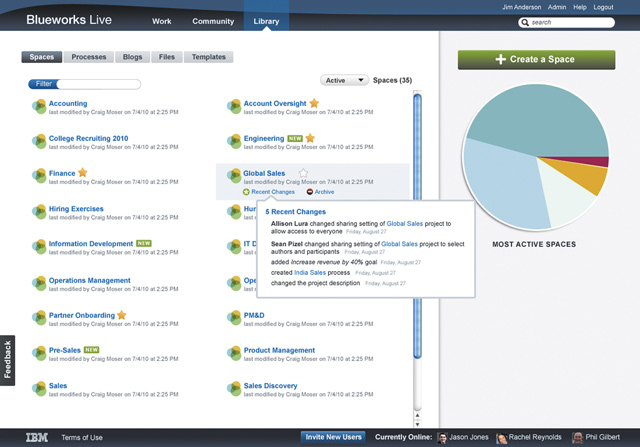Open the Active status dropdown
The image size is (640, 447).
(x=344, y=80)
